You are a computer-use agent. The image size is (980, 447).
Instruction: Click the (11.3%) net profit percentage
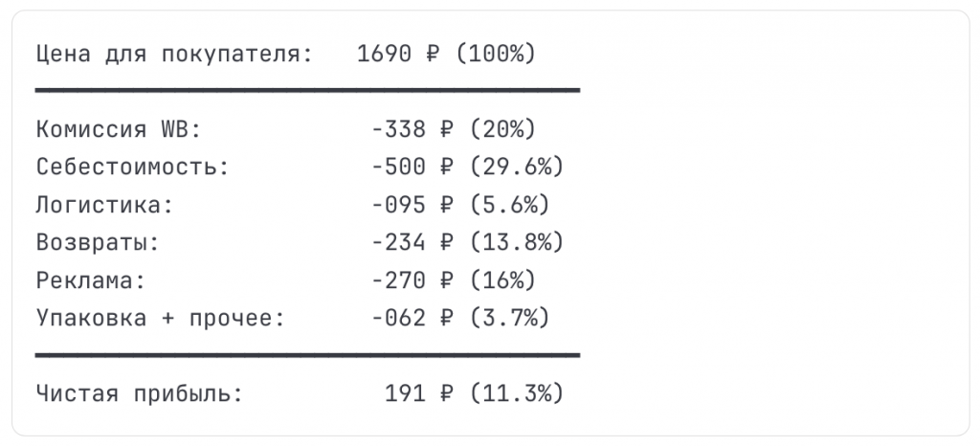click(x=517, y=393)
